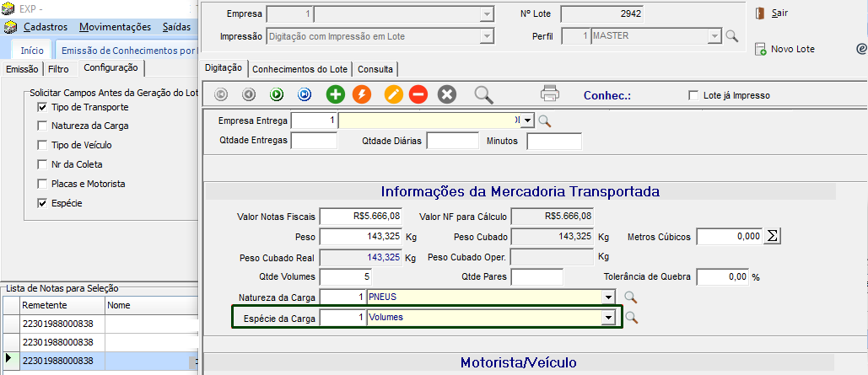Switch to the Emissão tab
Screen dimensions: 868x375
point(22,69)
